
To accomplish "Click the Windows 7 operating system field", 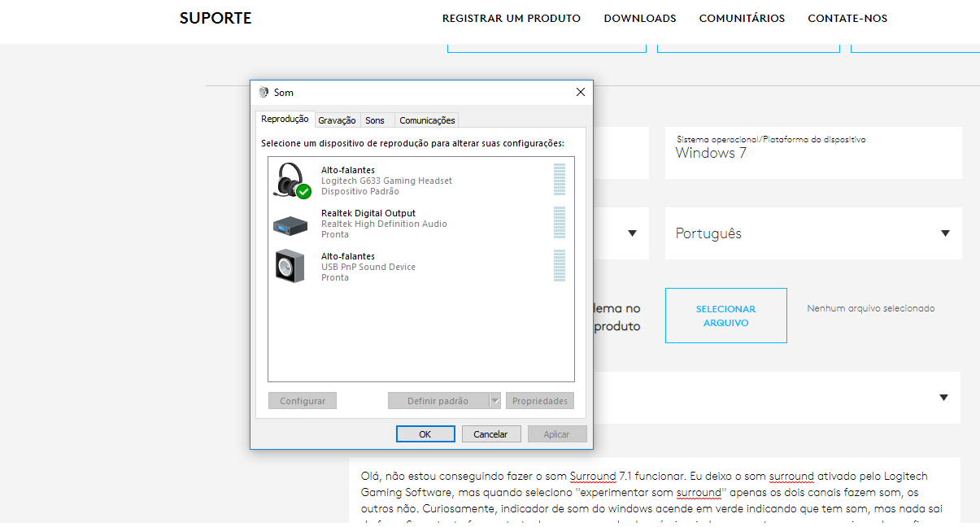I will [x=813, y=153].
